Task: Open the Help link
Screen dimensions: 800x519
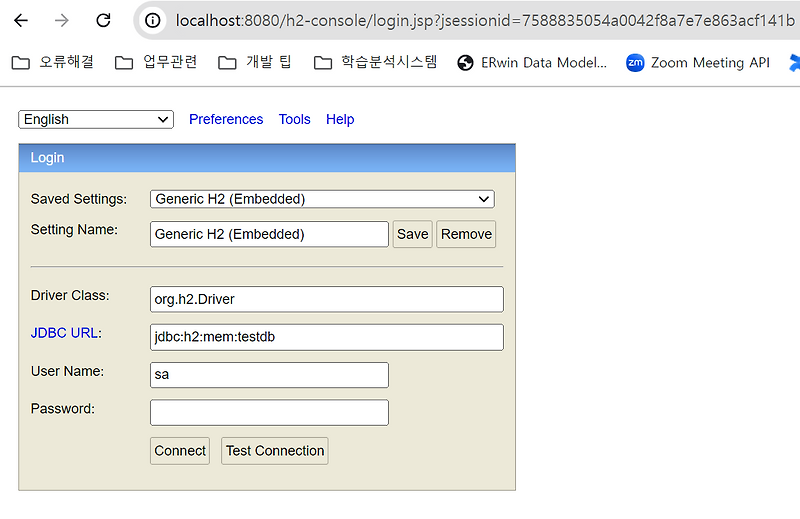Action: (340, 119)
